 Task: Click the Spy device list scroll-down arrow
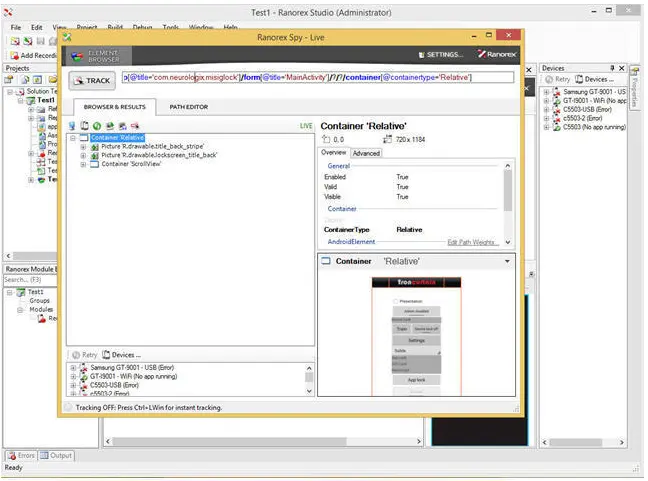[309, 391]
